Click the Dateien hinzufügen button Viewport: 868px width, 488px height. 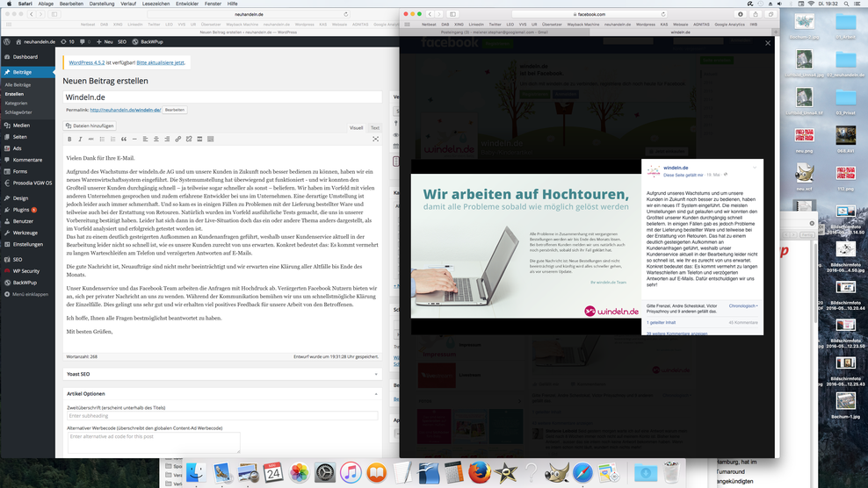click(90, 126)
